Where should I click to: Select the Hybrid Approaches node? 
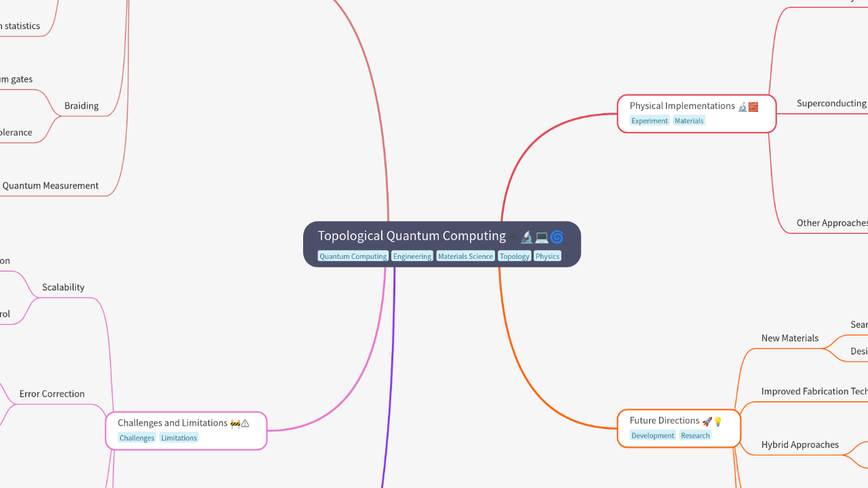click(800, 445)
